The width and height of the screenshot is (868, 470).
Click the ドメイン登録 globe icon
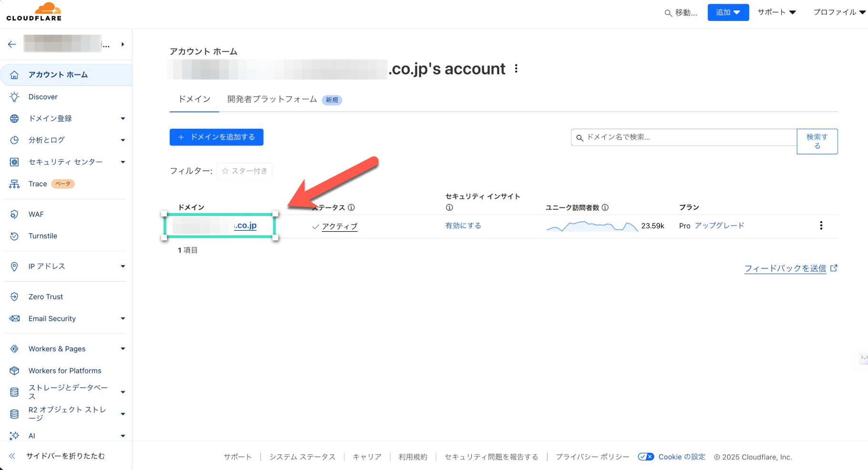tap(14, 119)
